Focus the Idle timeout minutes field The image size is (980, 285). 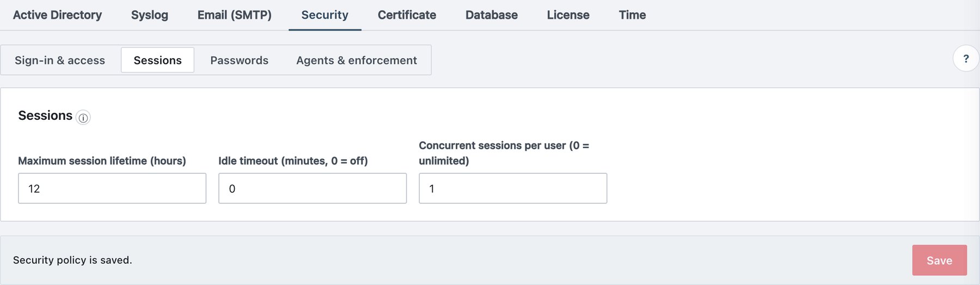coord(313,189)
